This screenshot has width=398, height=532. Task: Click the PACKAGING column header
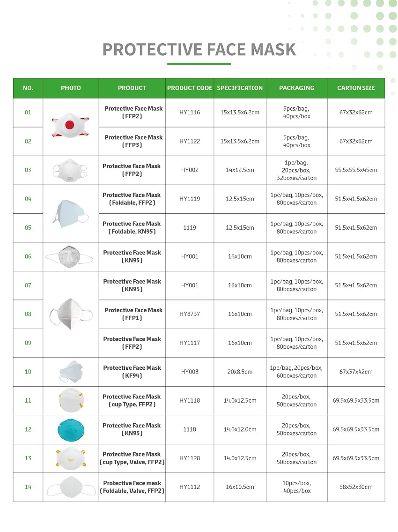click(x=296, y=88)
